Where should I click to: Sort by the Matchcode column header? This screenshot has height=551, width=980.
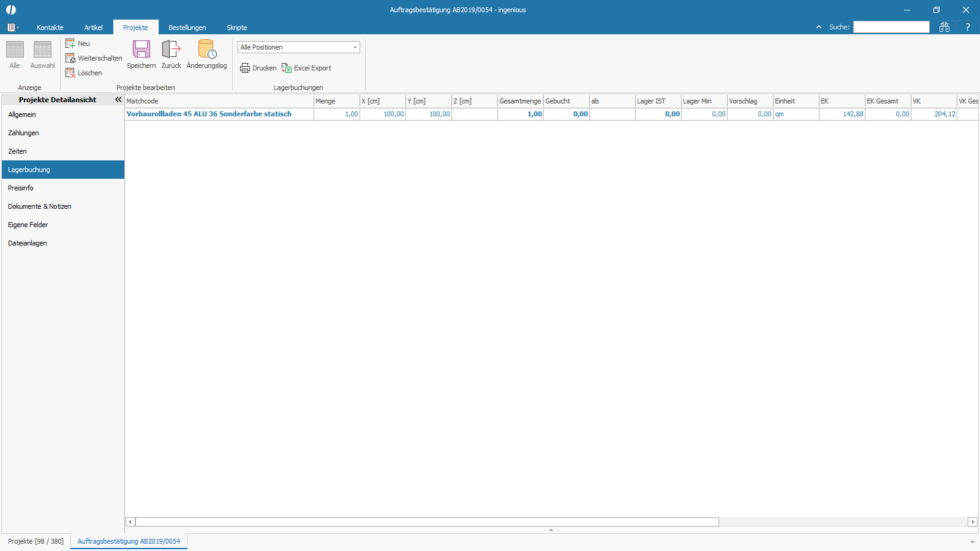pos(219,101)
